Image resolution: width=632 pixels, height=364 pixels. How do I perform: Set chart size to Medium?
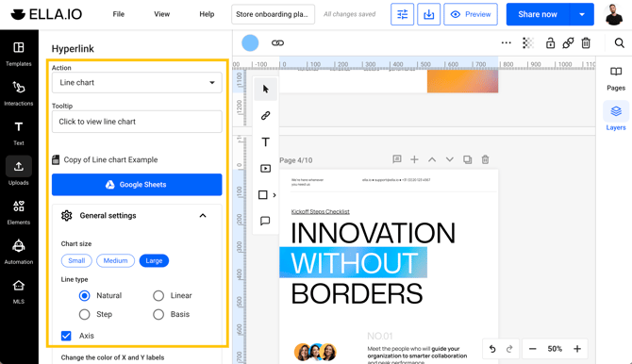tap(115, 261)
